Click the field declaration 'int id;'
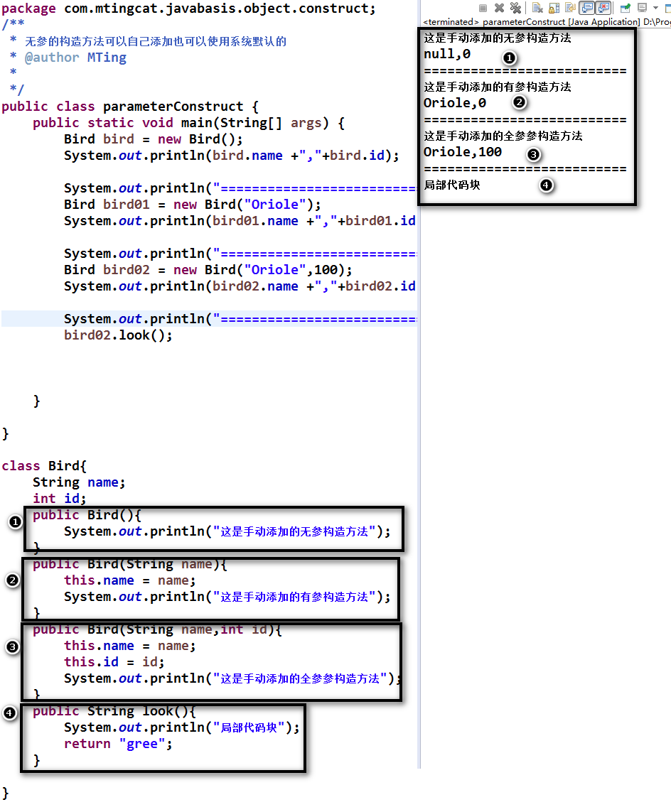Viewport: 671px width, 812px height. pos(59,498)
